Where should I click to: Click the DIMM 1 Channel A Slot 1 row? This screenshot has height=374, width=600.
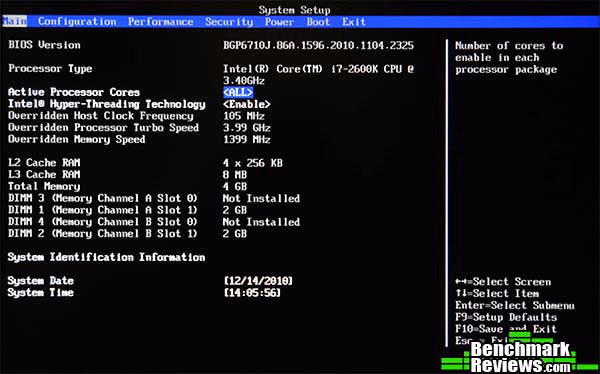(x=127, y=210)
